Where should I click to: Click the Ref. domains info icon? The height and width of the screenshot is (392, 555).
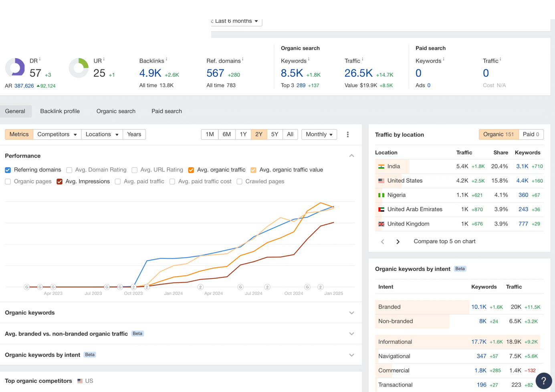click(x=243, y=59)
